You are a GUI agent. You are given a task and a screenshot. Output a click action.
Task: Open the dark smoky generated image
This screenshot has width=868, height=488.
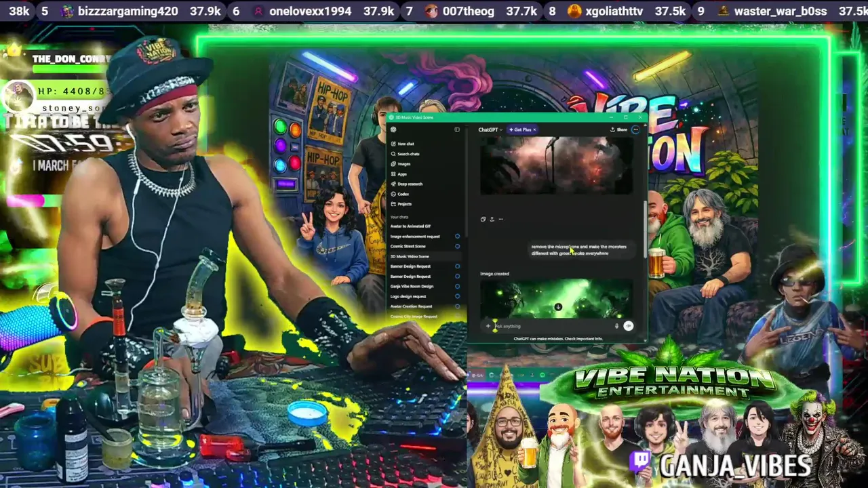pos(556,166)
